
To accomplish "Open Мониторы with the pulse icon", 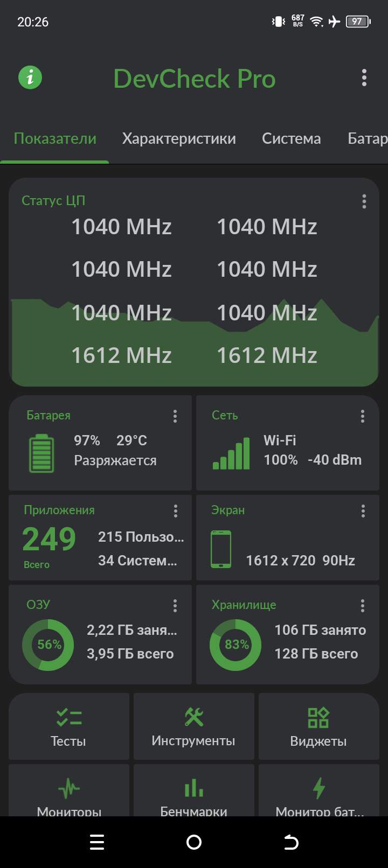I will click(68, 792).
